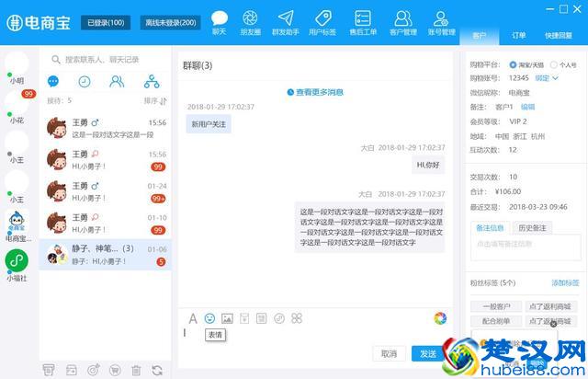Select the 小花 account in sidebar
The height and width of the screenshot is (379, 588).
17,108
